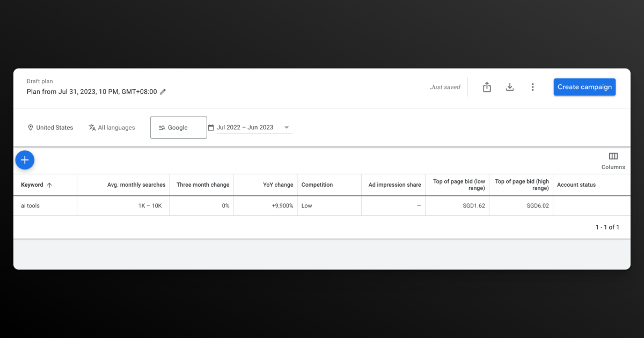Change the All languages filter
Screen dimensions: 644x338
click(112, 128)
